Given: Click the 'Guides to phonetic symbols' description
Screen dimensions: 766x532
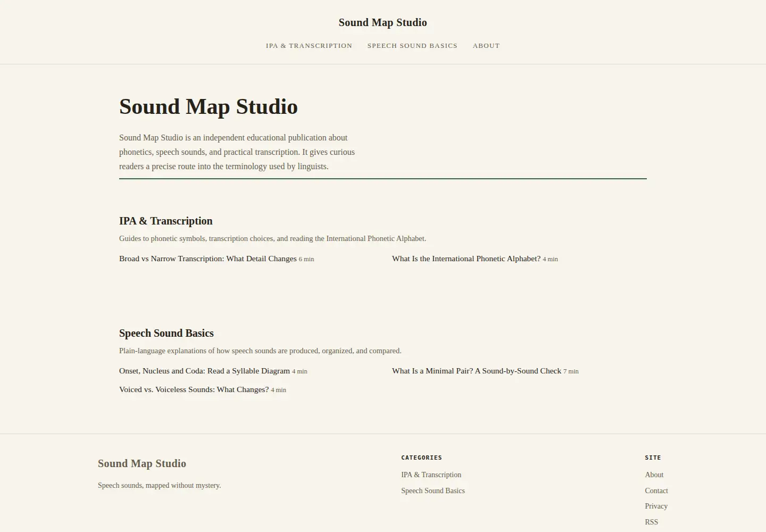Looking at the screenshot, I should click(273, 238).
